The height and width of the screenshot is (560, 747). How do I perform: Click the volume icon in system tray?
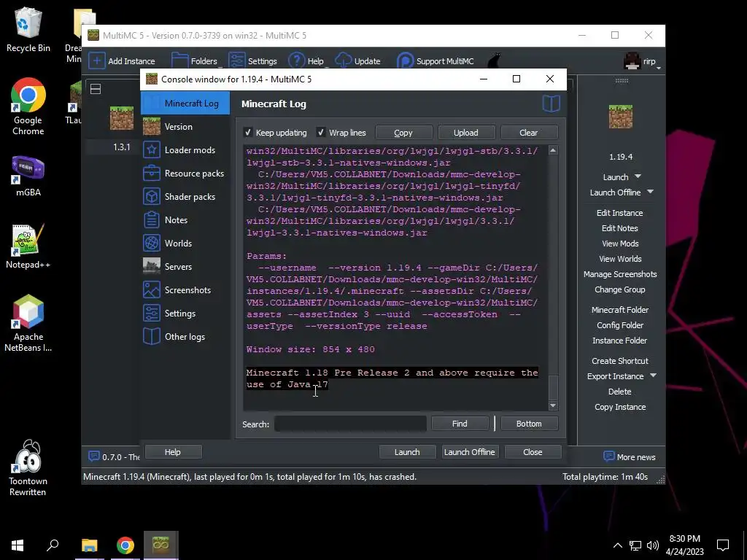pyautogui.click(x=653, y=545)
